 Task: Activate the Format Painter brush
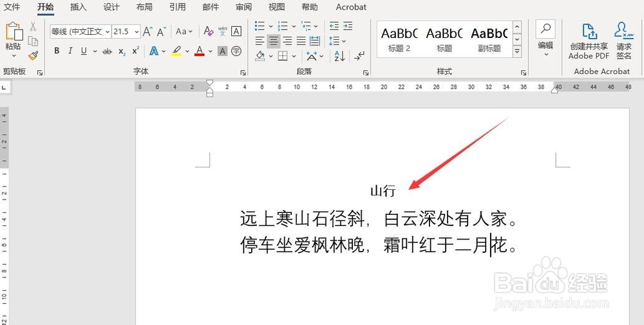(33, 55)
